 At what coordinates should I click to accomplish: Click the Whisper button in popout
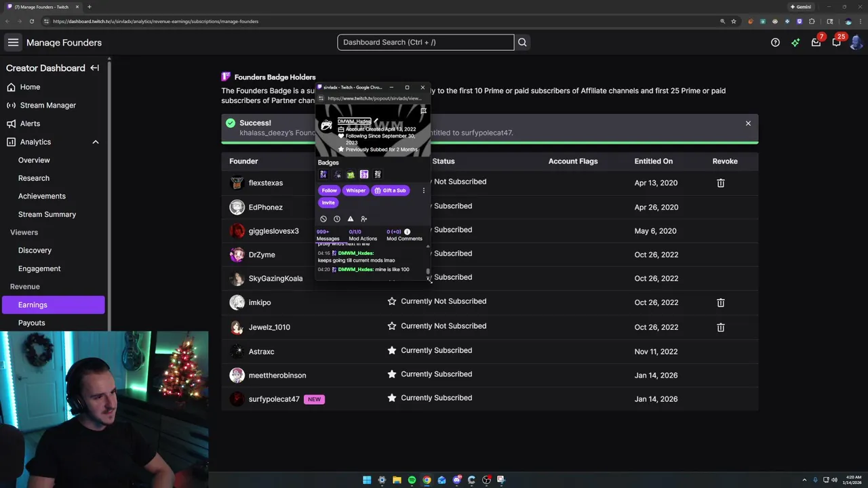tap(355, 190)
